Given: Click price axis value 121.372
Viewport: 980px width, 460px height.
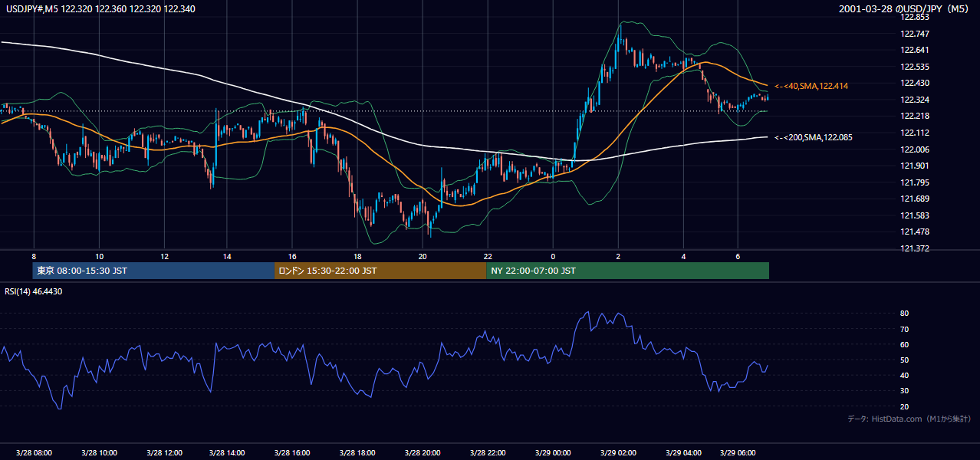Looking at the screenshot, I should [x=915, y=248].
